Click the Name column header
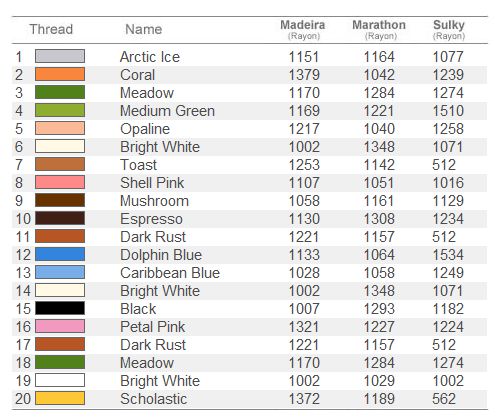The width and height of the screenshot is (500, 420). [144, 29]
